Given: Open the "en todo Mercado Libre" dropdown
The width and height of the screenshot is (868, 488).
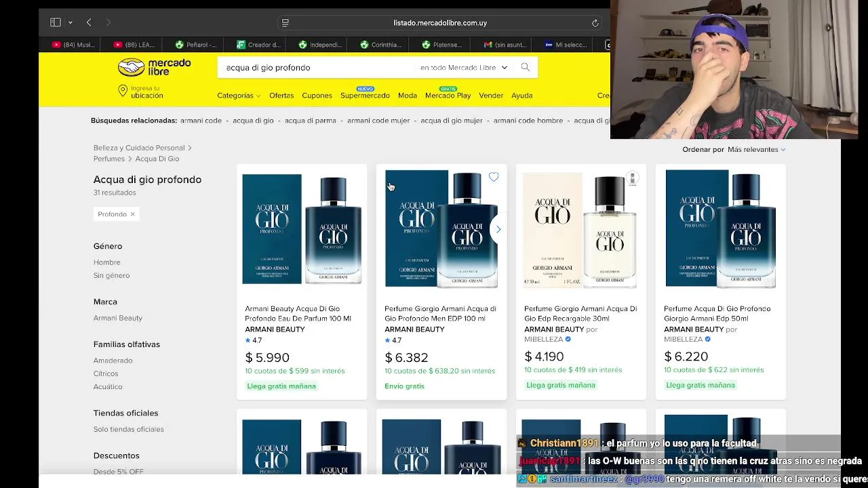Looking at the screenshot, I should (x=464, y=67).
